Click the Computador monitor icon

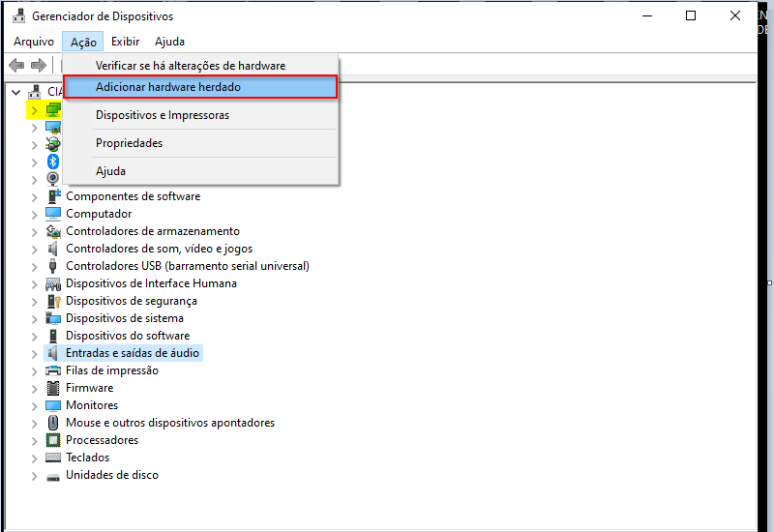click(x=53, y=214)
